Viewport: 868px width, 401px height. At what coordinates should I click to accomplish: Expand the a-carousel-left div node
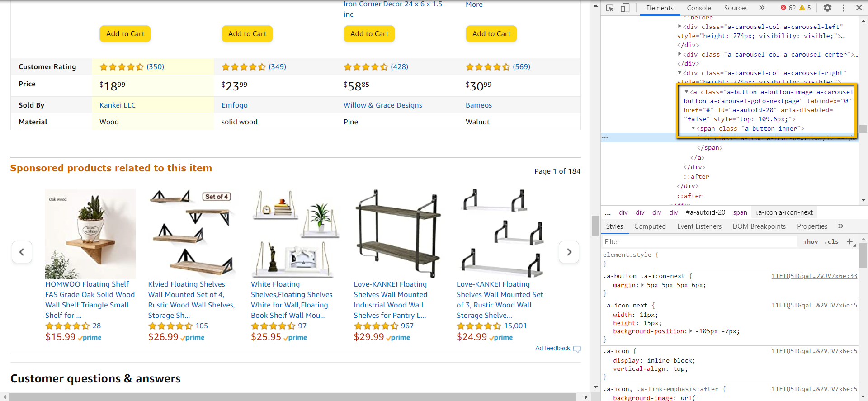[679, 27]
